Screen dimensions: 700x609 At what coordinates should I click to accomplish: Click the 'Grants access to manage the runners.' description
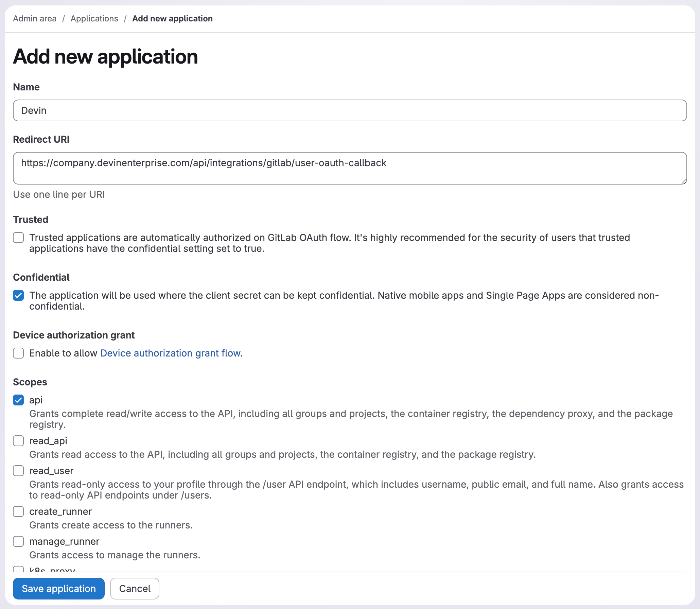(115, 555)
